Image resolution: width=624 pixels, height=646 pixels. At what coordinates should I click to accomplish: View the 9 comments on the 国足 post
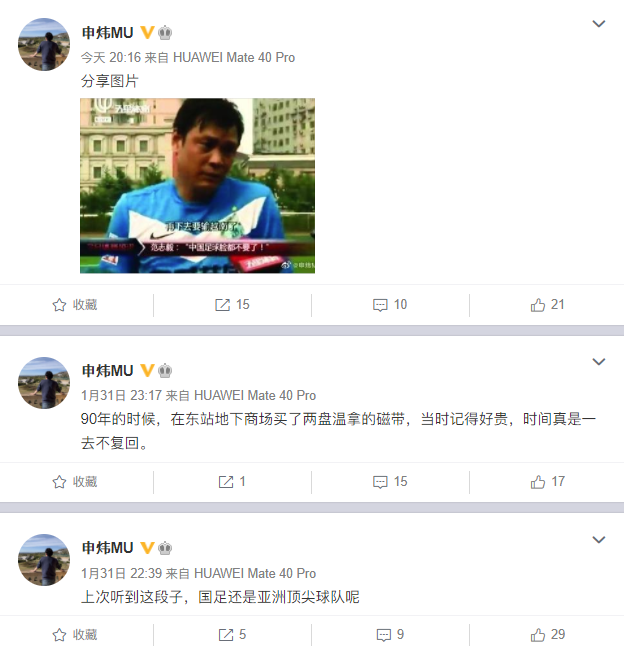click(390, 634)
